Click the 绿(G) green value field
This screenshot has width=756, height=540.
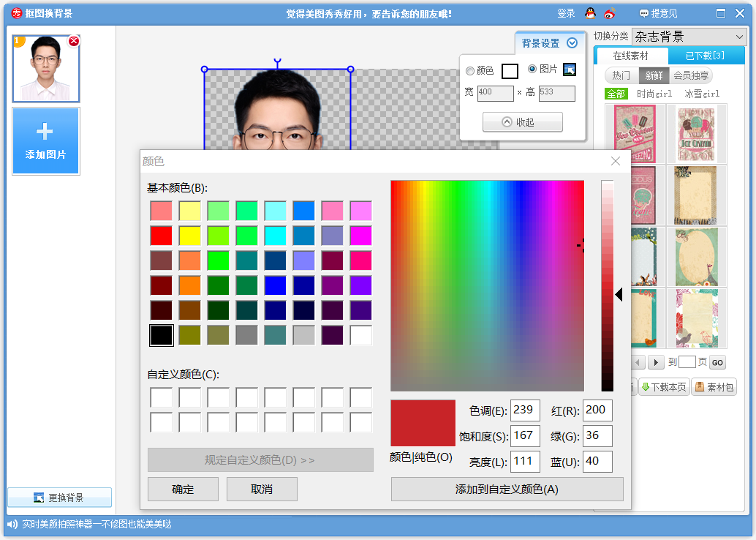[598, 436]
